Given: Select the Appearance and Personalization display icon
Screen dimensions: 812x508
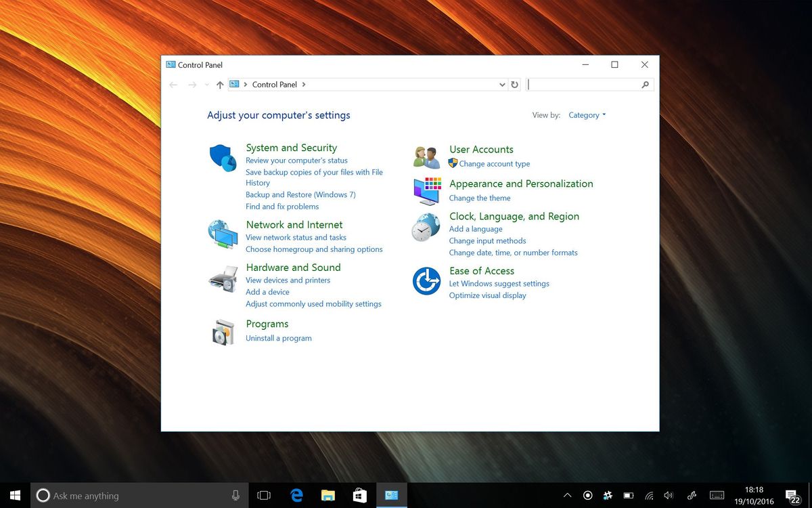Looking at the screenshot, I should tap(426, 190).
